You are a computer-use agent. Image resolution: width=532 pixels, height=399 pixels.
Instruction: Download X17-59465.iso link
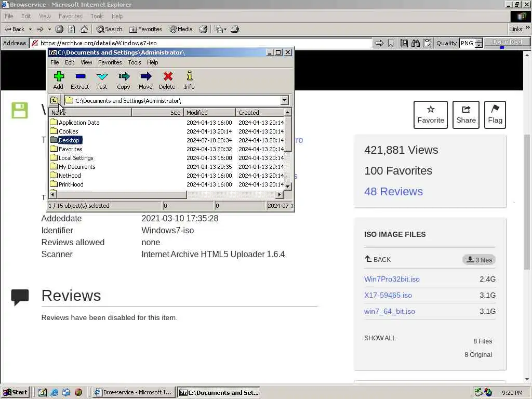coord(388,295)
